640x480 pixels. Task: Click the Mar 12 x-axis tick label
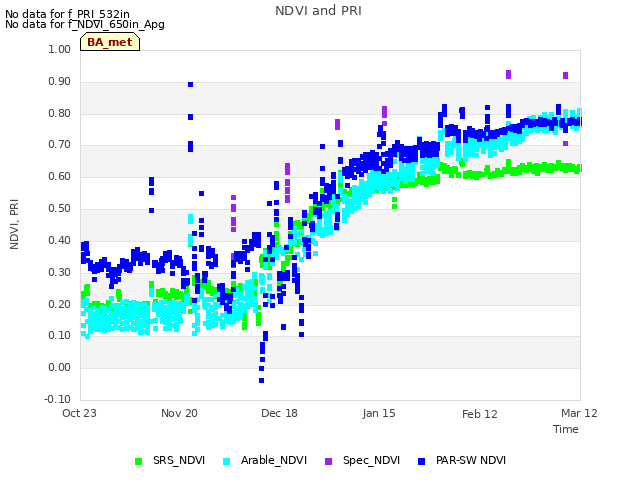[579, 413]
